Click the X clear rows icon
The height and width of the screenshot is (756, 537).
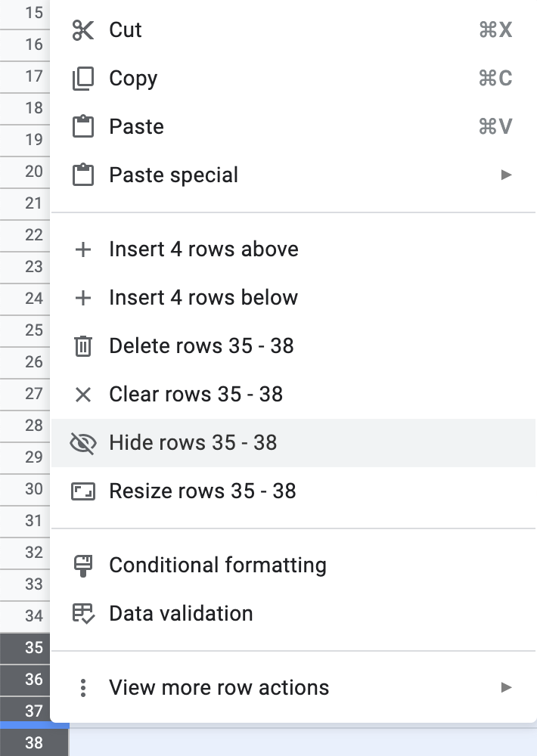tap(83, 394)
